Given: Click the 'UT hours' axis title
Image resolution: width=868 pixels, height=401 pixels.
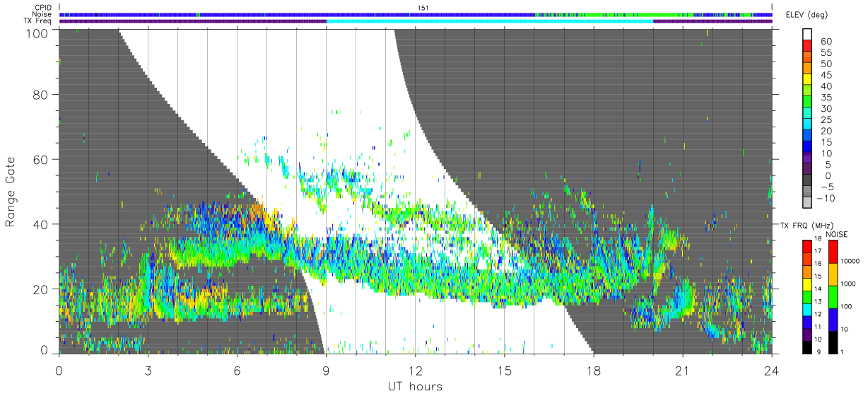Looking at the screenshot, I should click(x=415, y=386).
